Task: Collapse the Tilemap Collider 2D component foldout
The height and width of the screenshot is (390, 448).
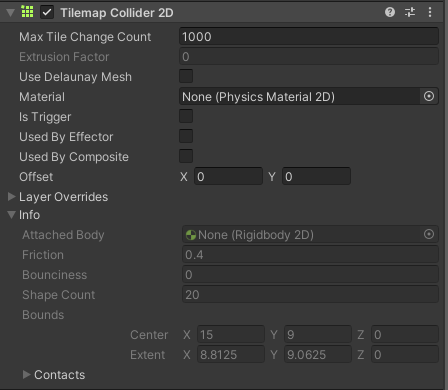Action: [11, 13]
